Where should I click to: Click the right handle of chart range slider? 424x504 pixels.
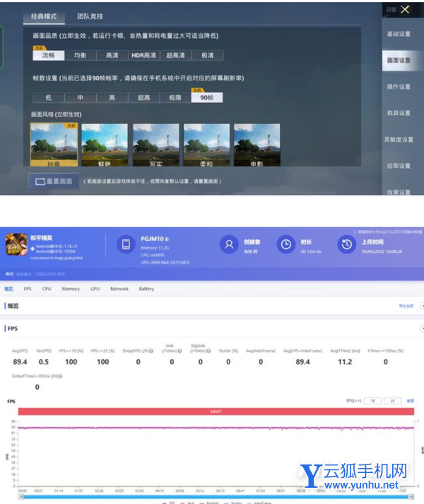pos(411,497)
